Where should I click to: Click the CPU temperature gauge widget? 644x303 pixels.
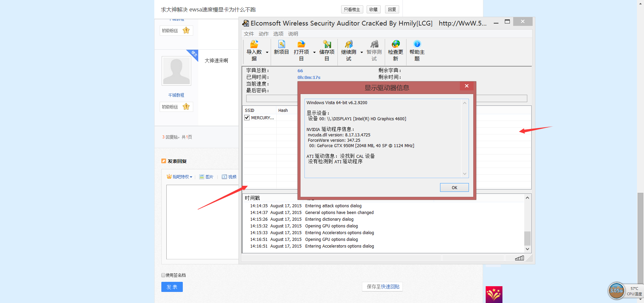pos(616,291)
